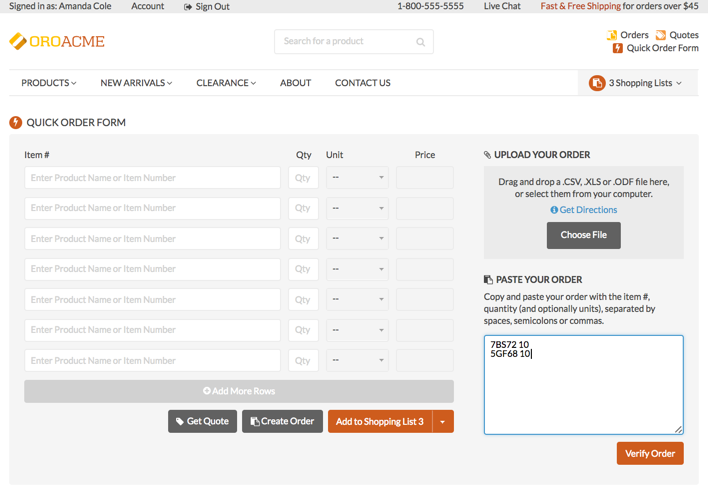Click the OroAcme logo
Screen dimensions: 708x496
tap(57, 41)
